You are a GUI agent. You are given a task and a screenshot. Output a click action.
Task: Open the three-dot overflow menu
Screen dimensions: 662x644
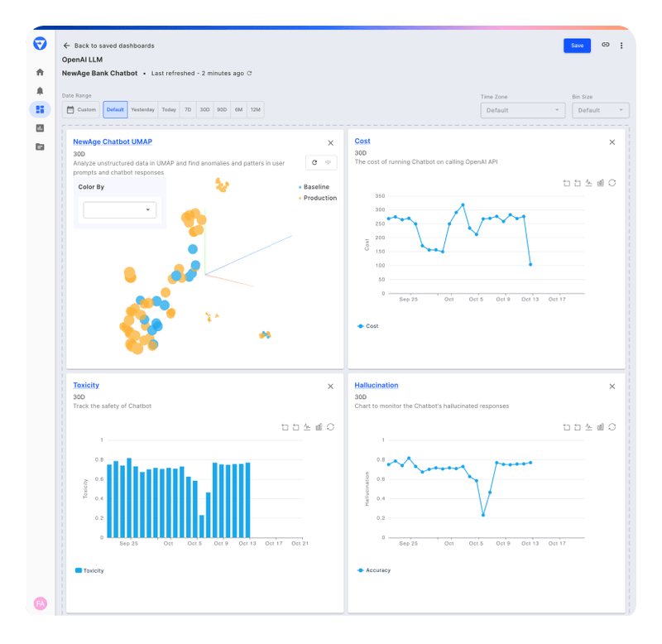621,46
